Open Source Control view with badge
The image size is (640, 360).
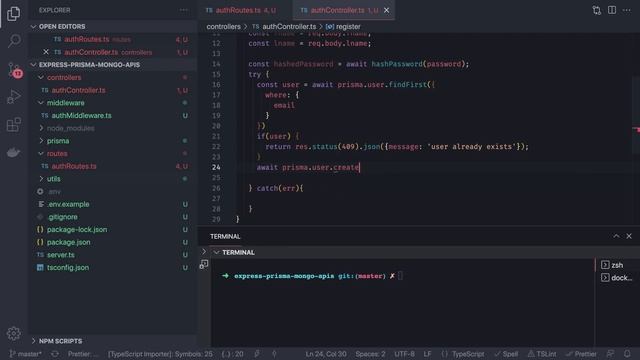coord(14,70)
